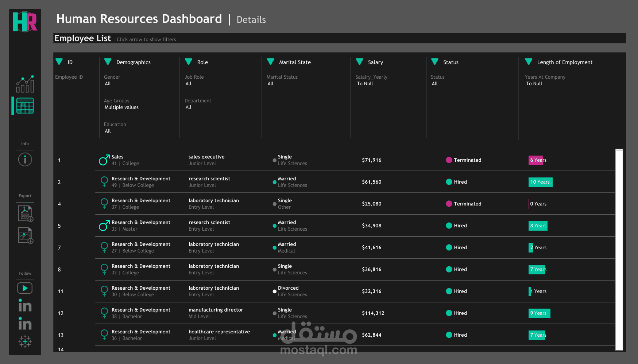The height and width of the screenshot is (364, 638).
Task: Expand the Marital State filter arrow
Action: click(271, 62)
